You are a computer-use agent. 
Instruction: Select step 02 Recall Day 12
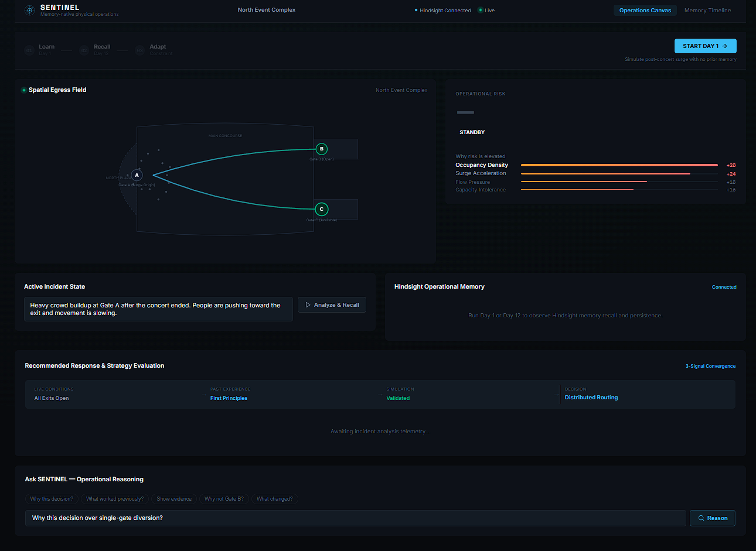(95, 50)
